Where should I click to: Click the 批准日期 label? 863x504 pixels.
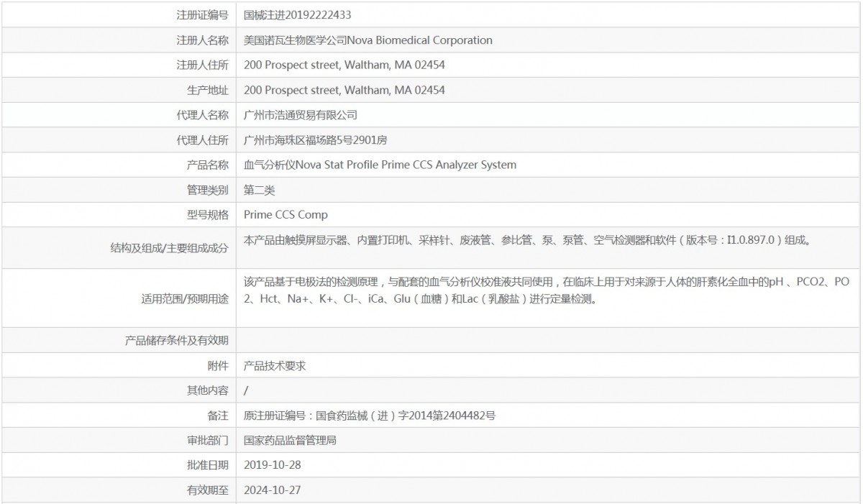pos(208,465)
